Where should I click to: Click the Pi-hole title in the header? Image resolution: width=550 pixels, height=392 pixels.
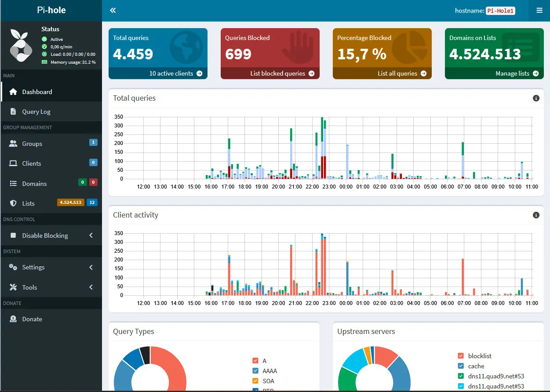tap(51, 10)
